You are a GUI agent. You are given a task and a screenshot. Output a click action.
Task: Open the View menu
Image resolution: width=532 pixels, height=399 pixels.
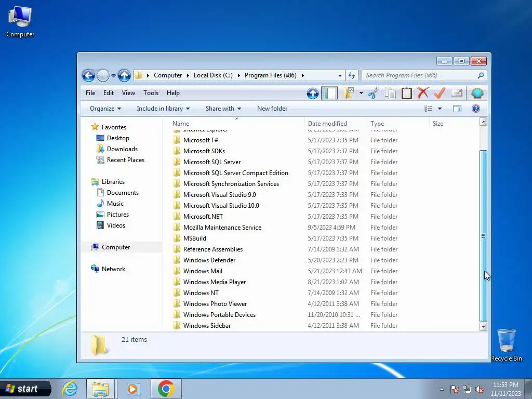(x=128, y=93)
